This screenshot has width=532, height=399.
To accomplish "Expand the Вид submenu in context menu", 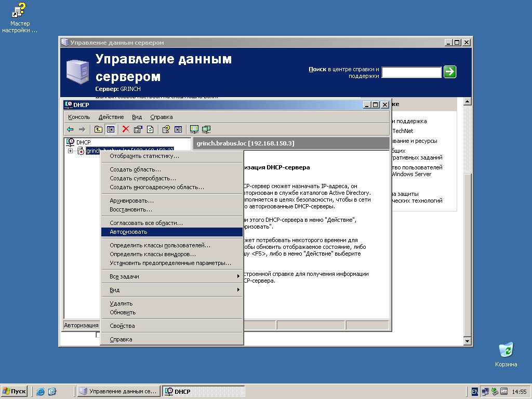I will coord(171,290).
